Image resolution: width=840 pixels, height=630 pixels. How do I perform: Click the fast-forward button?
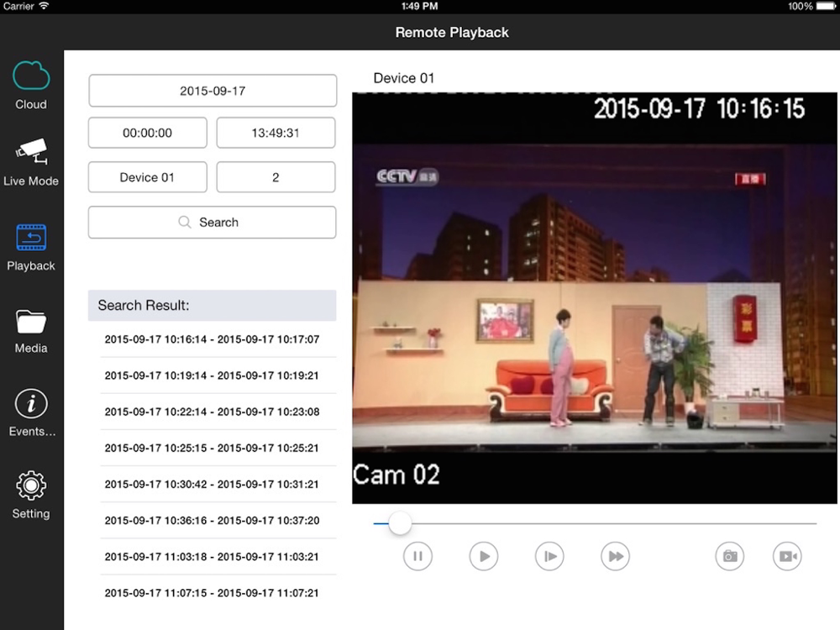click(616, 556)
